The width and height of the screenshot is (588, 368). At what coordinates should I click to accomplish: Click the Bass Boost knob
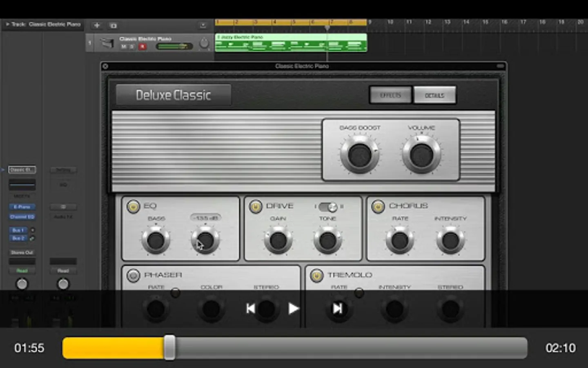tap(360, 155)
